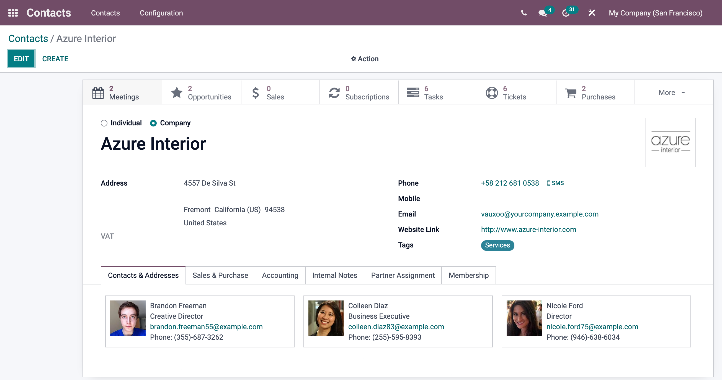Click the Subscriptions refresh icon
722x380 pixels.
[334, 93]
